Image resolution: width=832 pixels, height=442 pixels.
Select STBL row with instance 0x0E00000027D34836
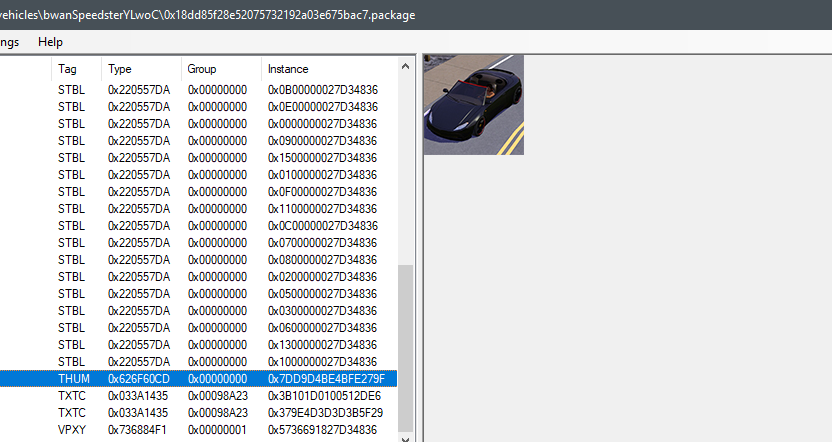[x=198, y=107]
